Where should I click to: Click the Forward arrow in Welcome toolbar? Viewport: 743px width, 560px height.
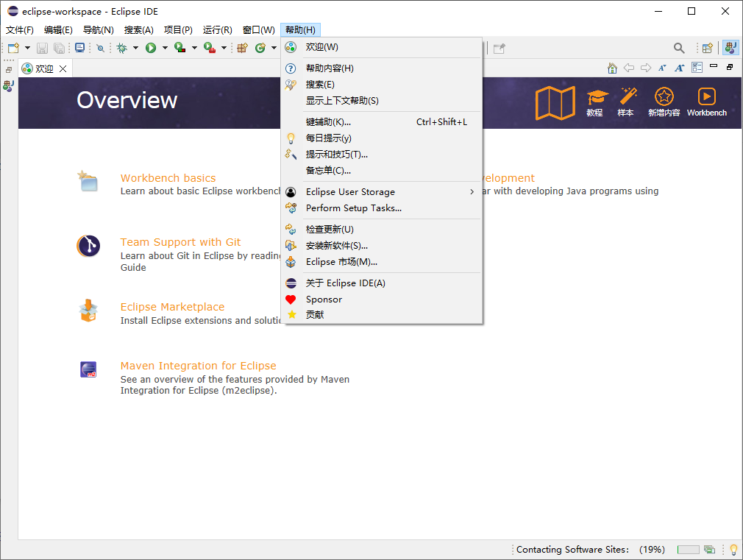646,68
